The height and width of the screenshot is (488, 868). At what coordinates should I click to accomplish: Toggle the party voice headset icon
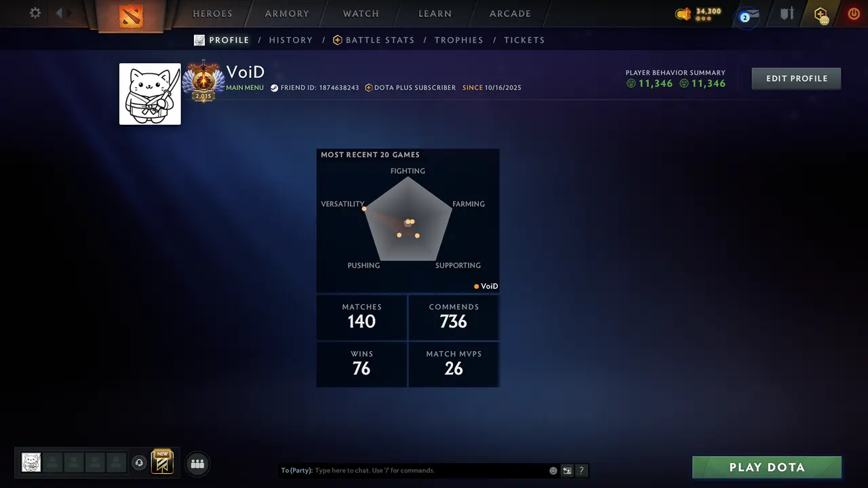139,463
